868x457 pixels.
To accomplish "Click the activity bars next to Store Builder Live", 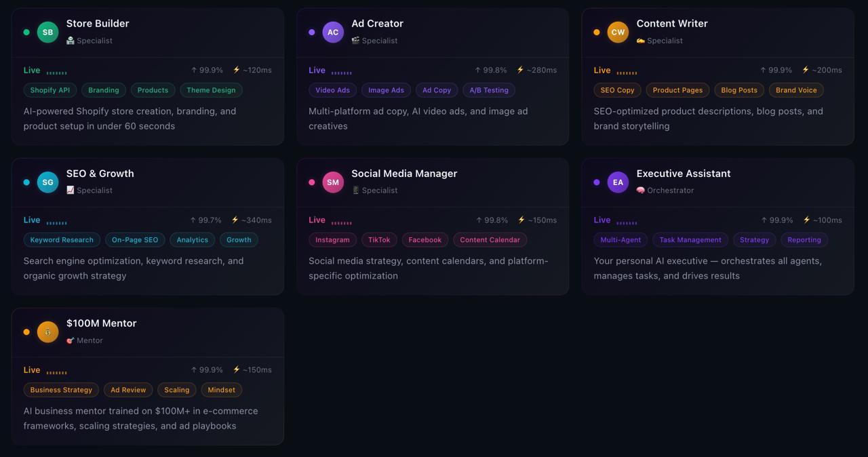I will pos(56,72).
